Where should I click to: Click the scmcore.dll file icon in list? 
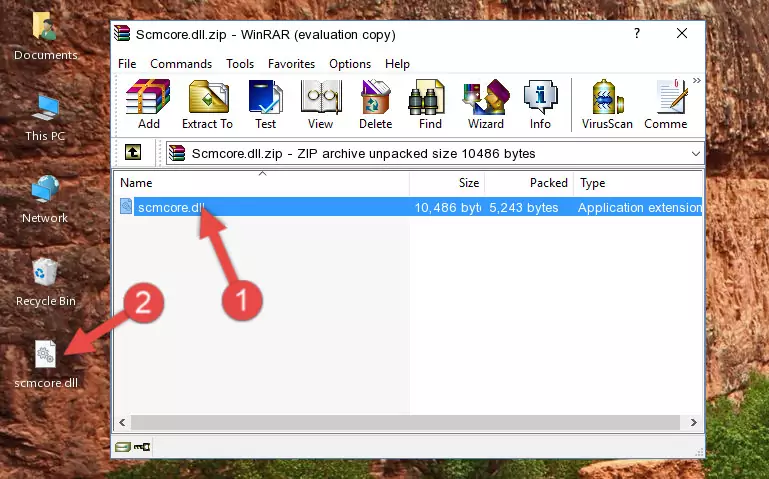click(x=126, y=207)
